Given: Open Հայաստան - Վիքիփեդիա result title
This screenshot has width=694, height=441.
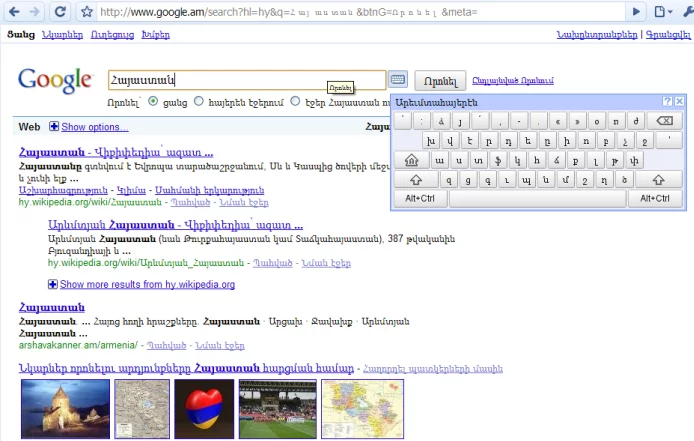Looking at the screenshot, I should (116, 153).
